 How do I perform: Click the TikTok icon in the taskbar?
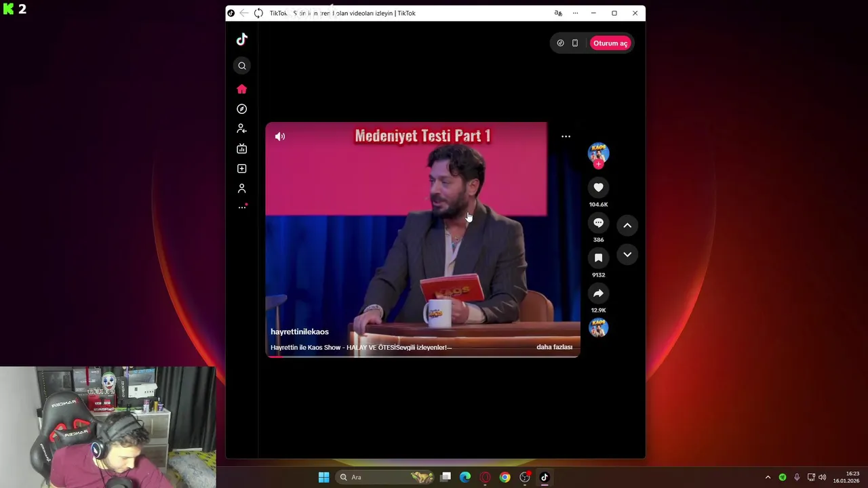pos(544,477)
